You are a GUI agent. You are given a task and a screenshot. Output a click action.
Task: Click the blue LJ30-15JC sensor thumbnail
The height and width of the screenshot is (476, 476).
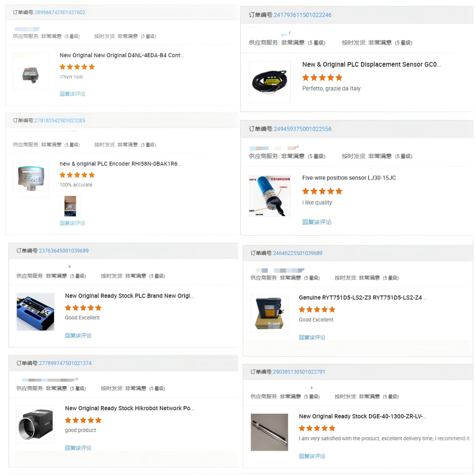[x=270, y=196]
